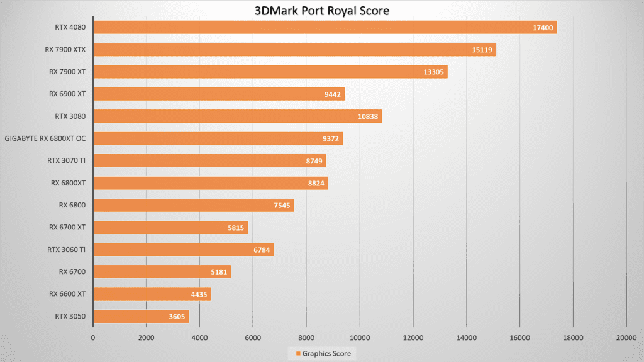644x362 pixels.
Task: Click the 8824 data label
Action: 316,183
